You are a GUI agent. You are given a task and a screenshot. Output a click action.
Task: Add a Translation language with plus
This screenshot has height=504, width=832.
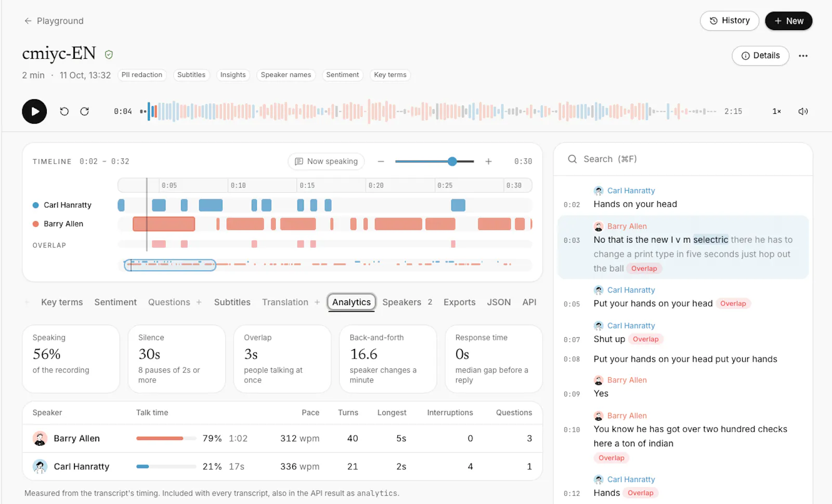point(317,302)
